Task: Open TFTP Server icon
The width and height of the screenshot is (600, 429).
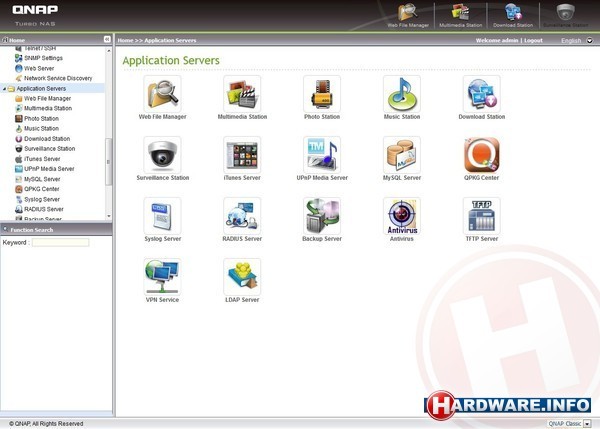Action: [481, 216]
